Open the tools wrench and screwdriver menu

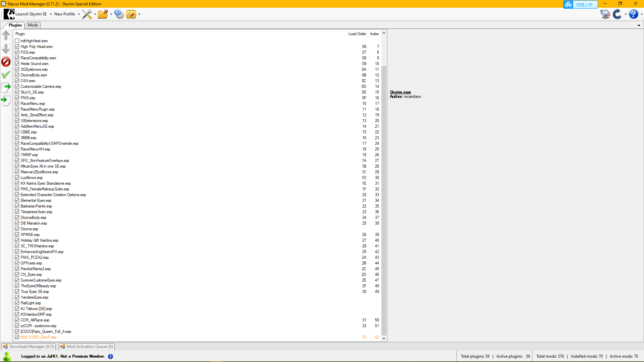[x=87, y=14]
